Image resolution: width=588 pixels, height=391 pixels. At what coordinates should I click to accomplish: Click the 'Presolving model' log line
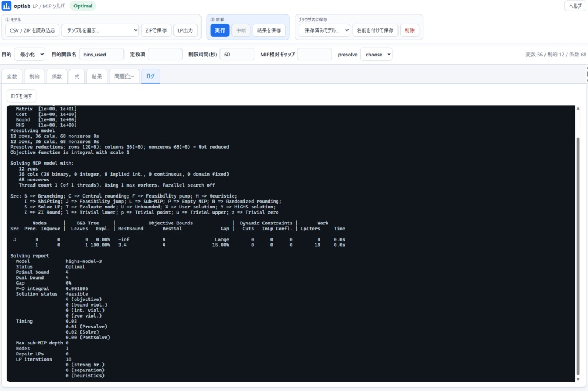coord(32,130)
